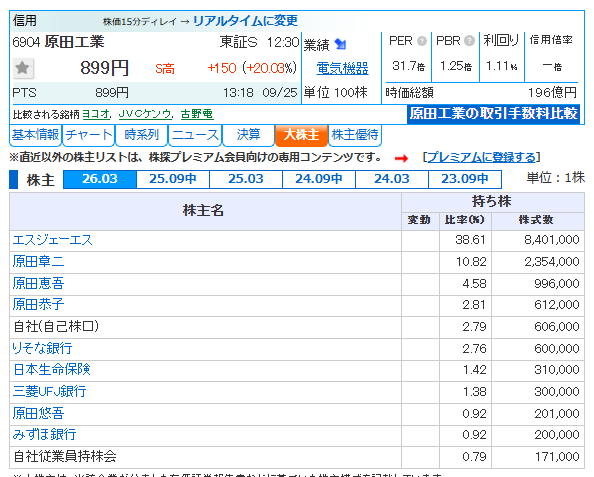Viewport: 594px width, 477px height.
Task: Click the PBR help question icon
Action: tap(469, 41)
